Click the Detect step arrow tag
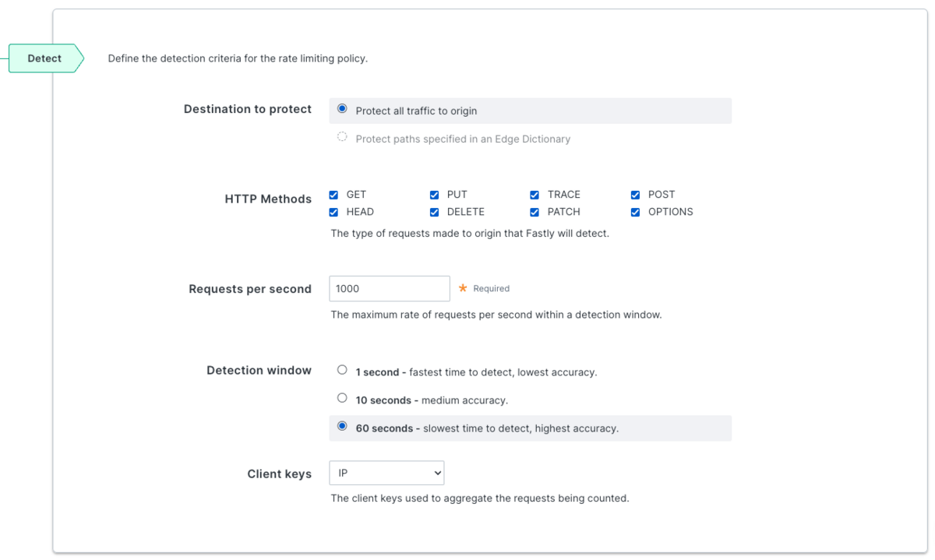The width and height of the screenshot is (935, 560). (46, 58)
